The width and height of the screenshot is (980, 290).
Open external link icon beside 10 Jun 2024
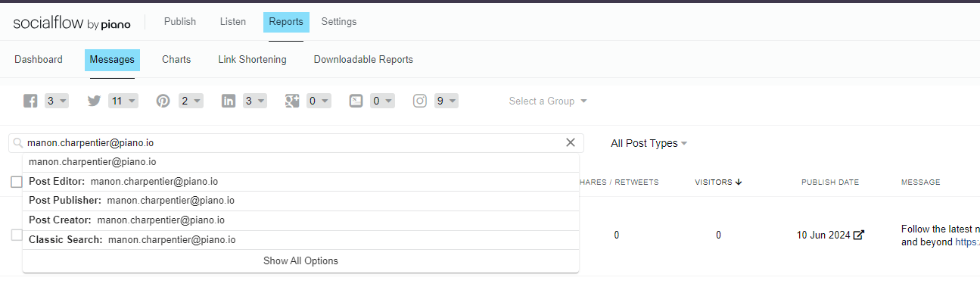click(859, 235)
